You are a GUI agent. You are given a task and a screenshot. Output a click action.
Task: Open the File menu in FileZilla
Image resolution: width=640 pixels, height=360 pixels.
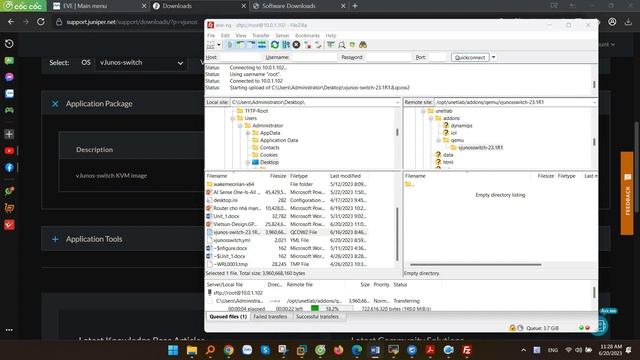(211, 36)
